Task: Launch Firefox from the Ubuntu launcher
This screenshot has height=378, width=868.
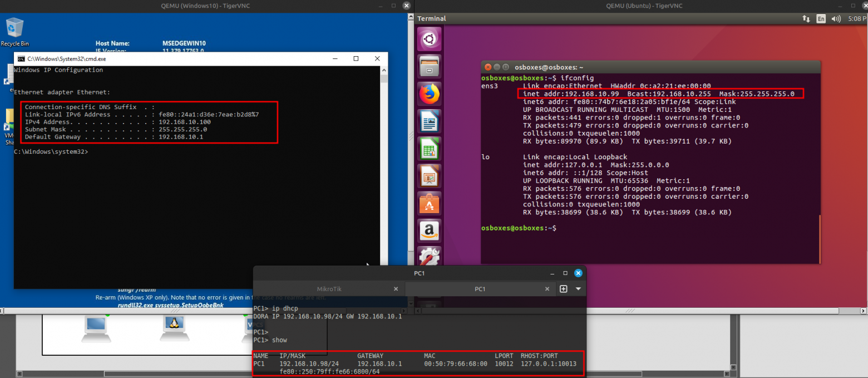Action: pyautogui.click(x=429, y=94)
